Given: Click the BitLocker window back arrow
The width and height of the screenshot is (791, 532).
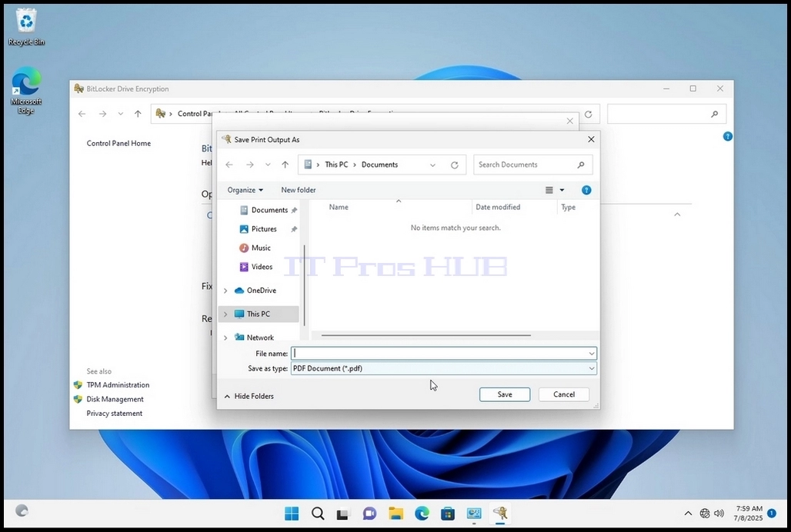Looking at the screenshot, I should [82, 115].
